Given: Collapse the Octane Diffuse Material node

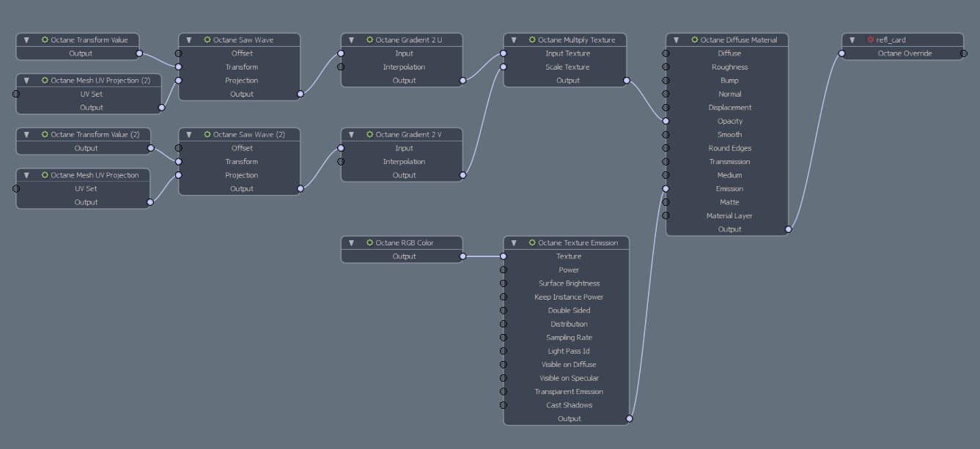Looking at the screenshot, I should [677, 40].
